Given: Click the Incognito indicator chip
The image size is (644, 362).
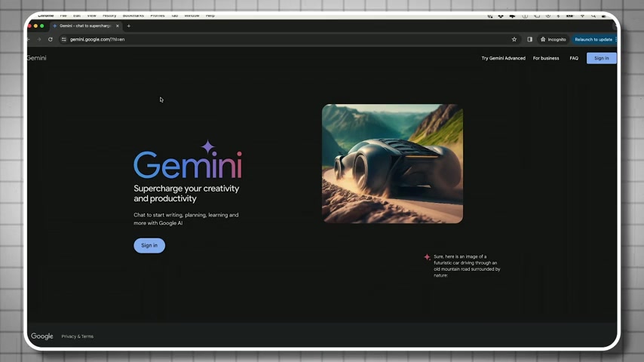Looking at the screenshot, I should coord(554,39).
